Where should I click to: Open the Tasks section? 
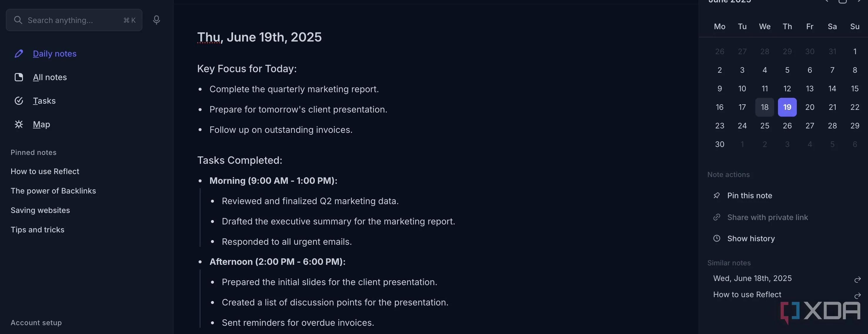(44, 101)
